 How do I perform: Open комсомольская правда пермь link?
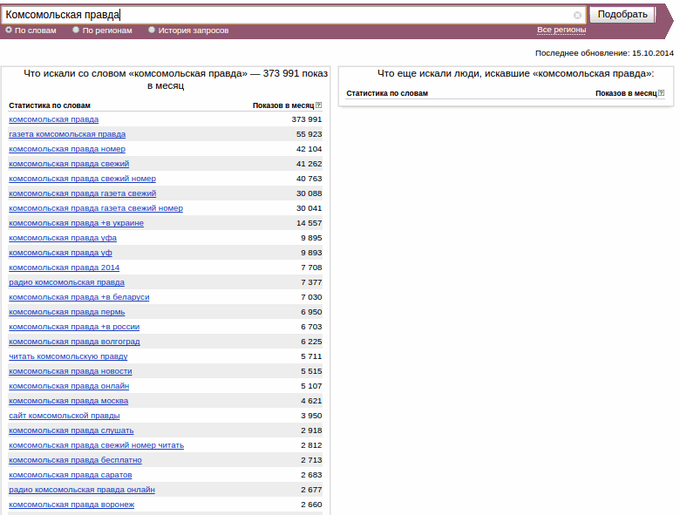tap(67, 312)
